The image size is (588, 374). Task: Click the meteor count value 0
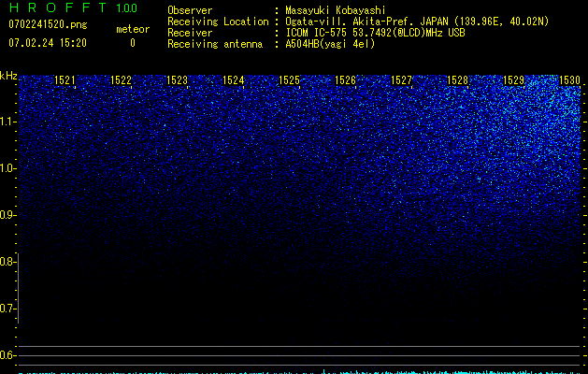[133, 43]
